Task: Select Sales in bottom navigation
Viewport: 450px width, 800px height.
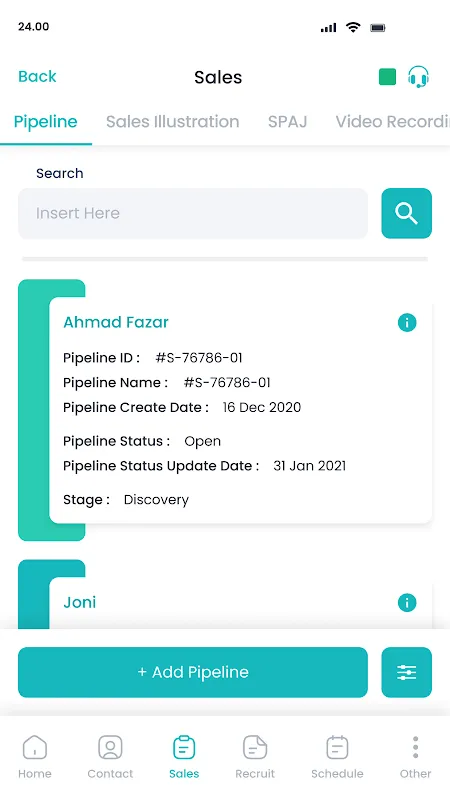Action: click(x=184, y=757)
